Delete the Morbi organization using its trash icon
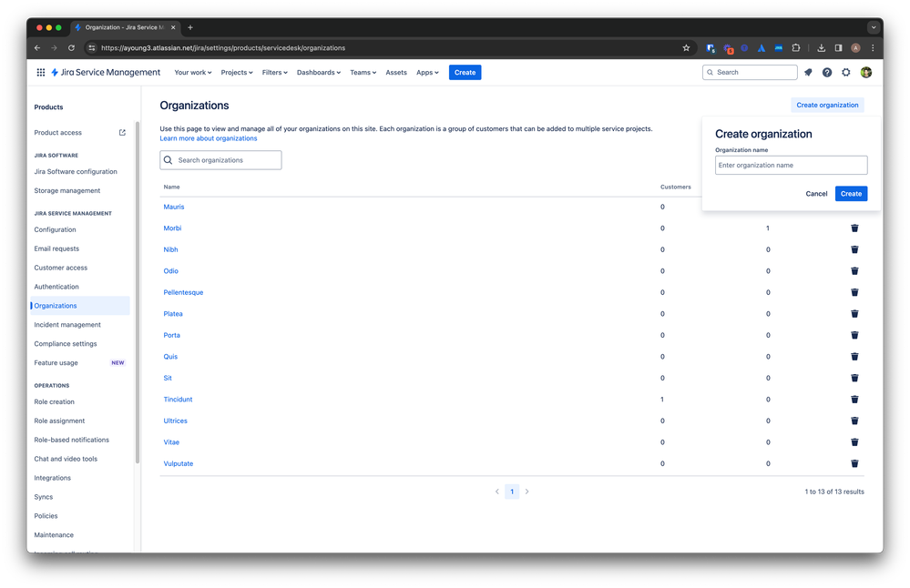The width and height of the screenshot is (910, 588). [854, 228]
